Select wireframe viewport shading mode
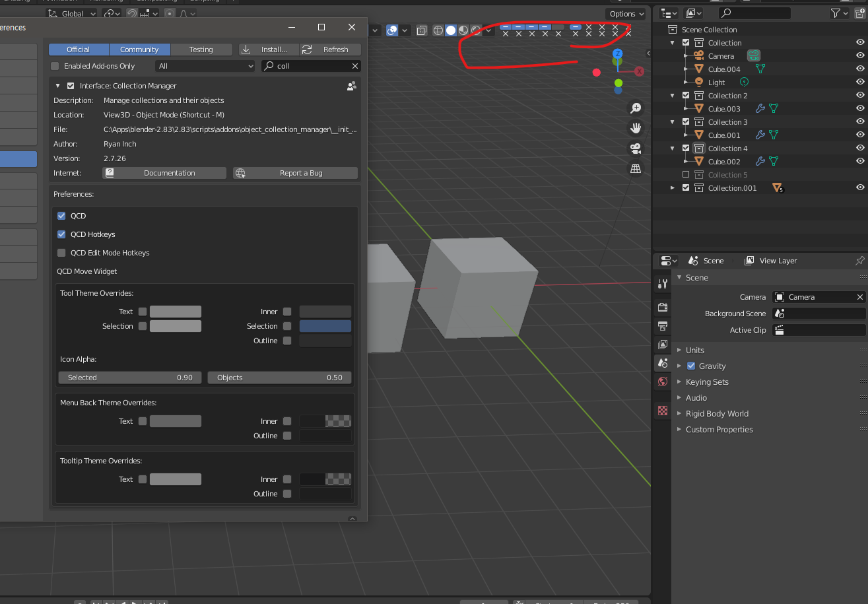This screenshot has width=868, height=604. pyautogui.click(x=438, y=30)
